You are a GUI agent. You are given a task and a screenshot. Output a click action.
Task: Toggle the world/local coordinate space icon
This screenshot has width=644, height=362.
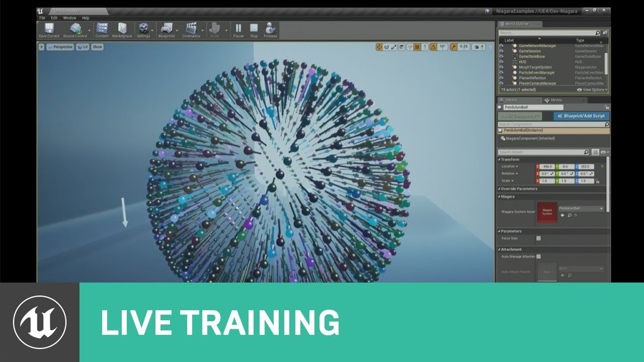403,47
